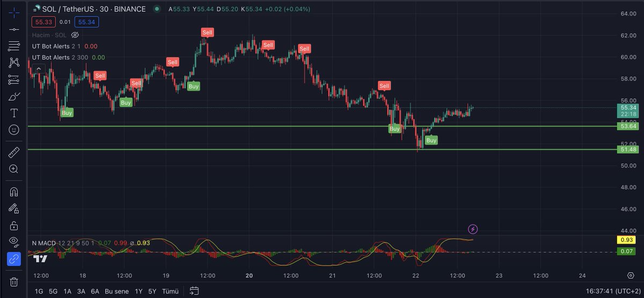644x298 pixels.
Task: Toggle the highlighted drawing sync link icon
Action: pos(14,259)
